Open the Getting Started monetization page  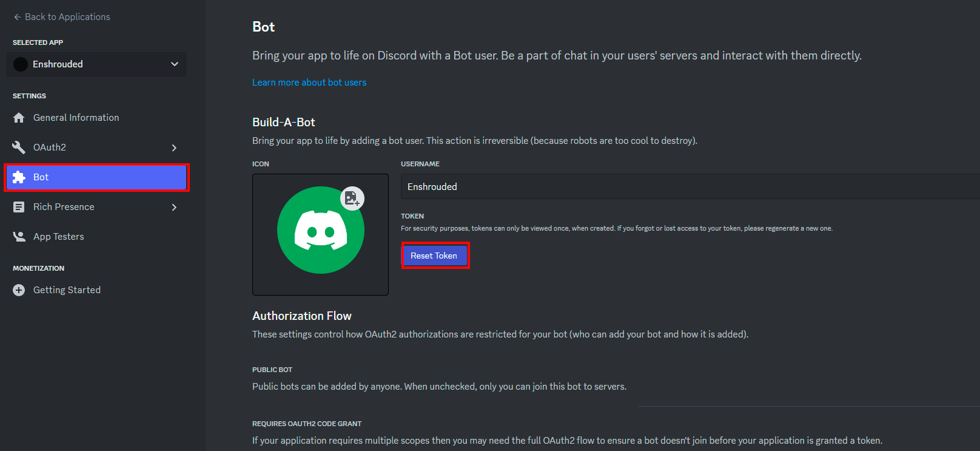coord(67,290)
